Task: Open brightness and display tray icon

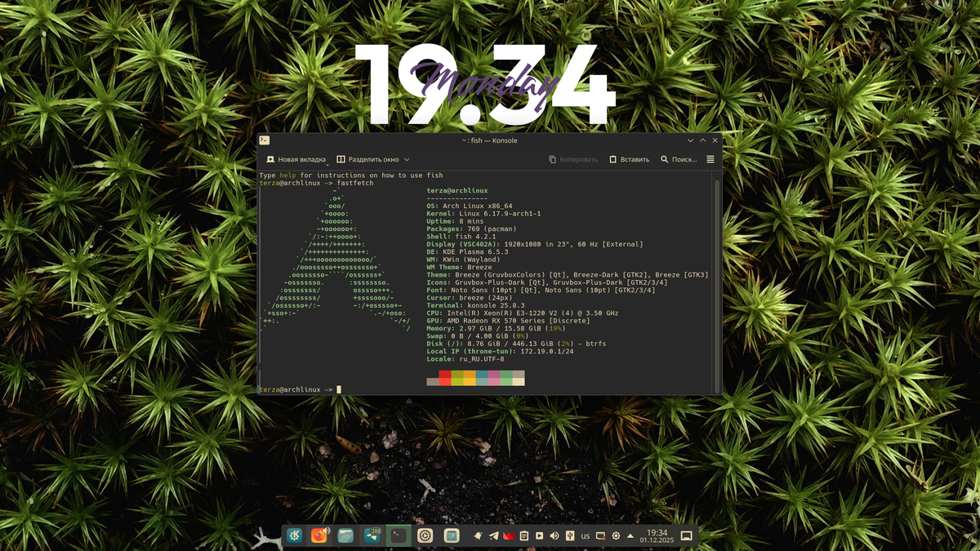Action: point(616,535)
